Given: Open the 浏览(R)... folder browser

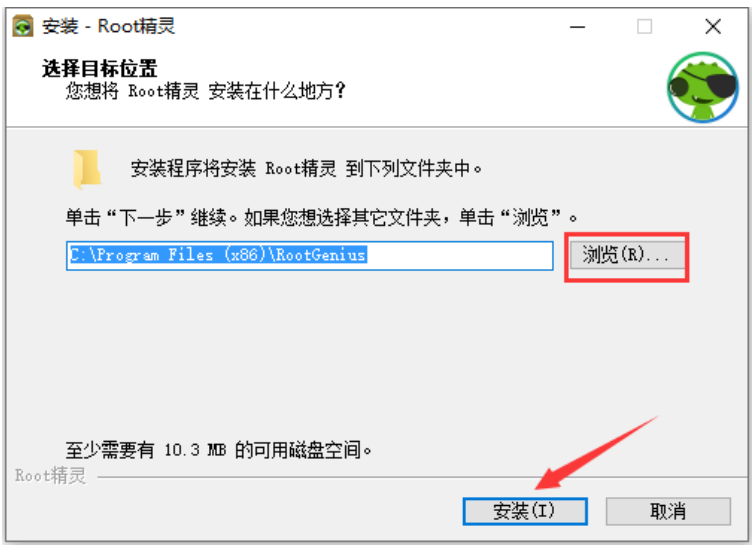Looking at the screenshot, I should (626, 255).
